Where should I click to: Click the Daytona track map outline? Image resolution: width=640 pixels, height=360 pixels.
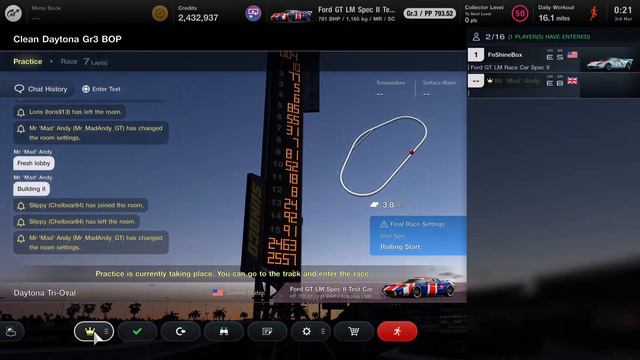point(383,156)
